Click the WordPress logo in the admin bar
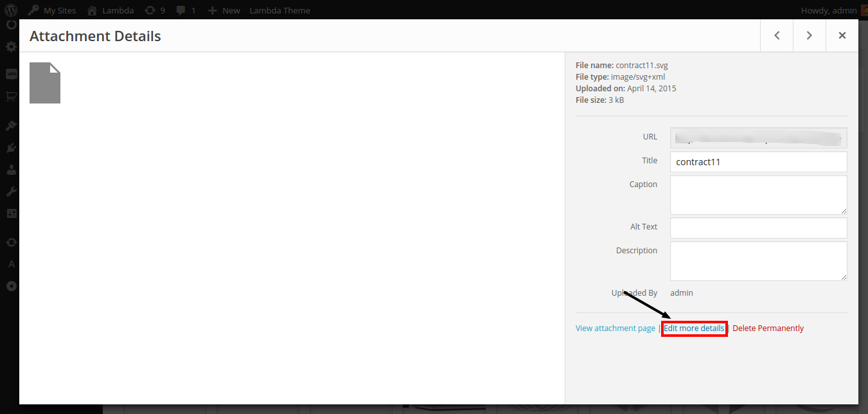 [10, 10]
